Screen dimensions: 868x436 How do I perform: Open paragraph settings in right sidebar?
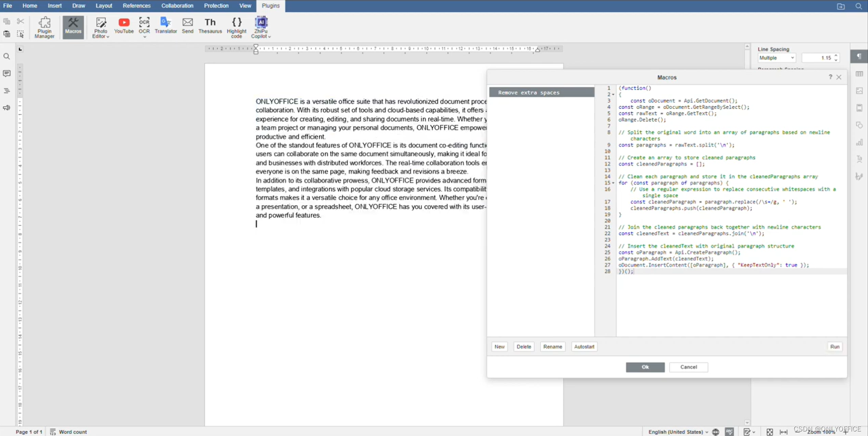(x=859, y=57)
